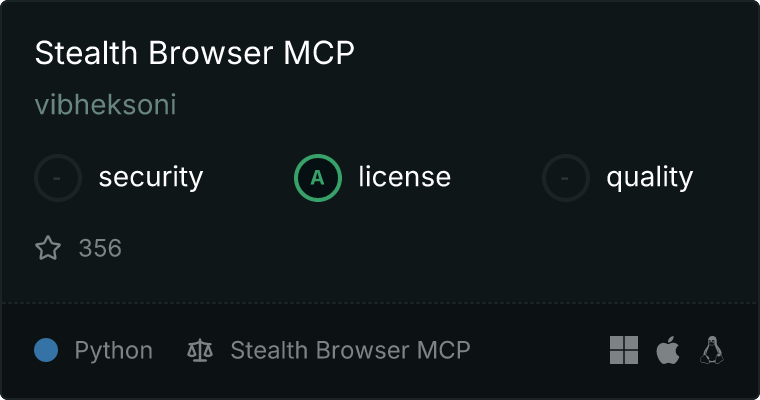Click the balance scale license icon
The height and width of the screenshot is (400, 760).
[200, 350]
